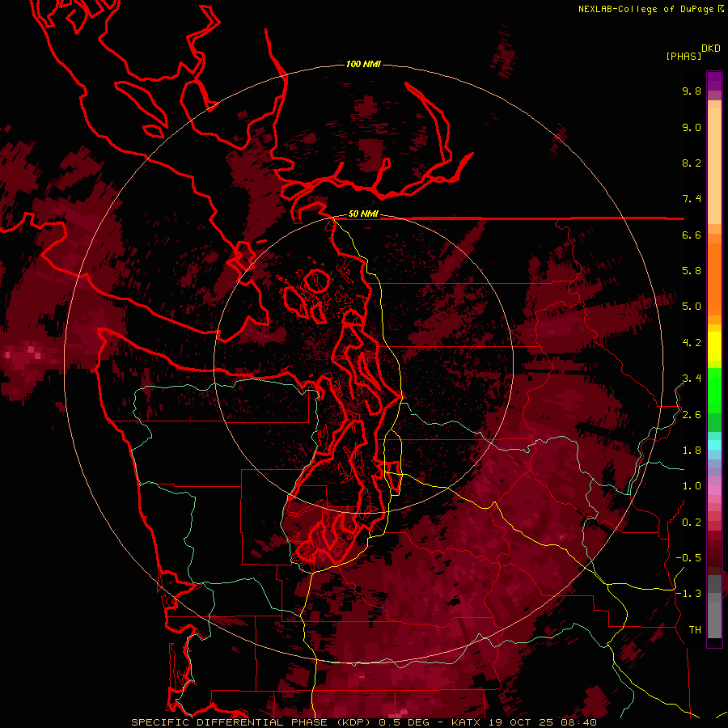Pick the purple top segment of color scale
Viewport: 728px width, 728px height.
[x=714, y=81]
